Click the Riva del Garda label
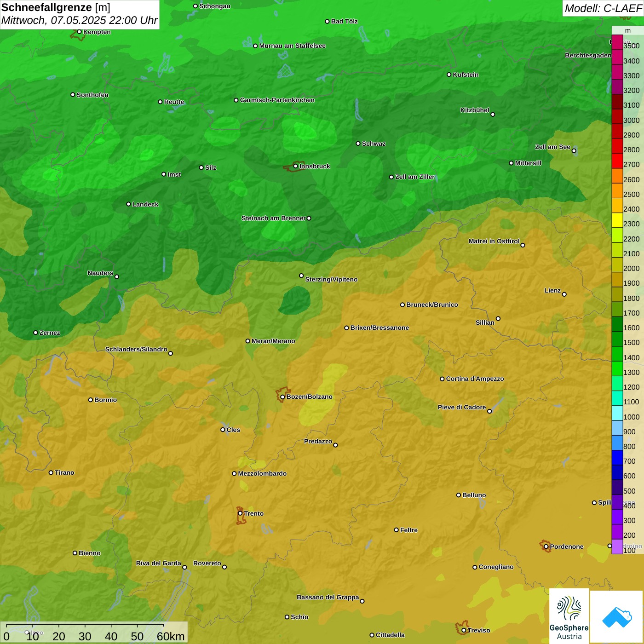 tap(159, 563)
